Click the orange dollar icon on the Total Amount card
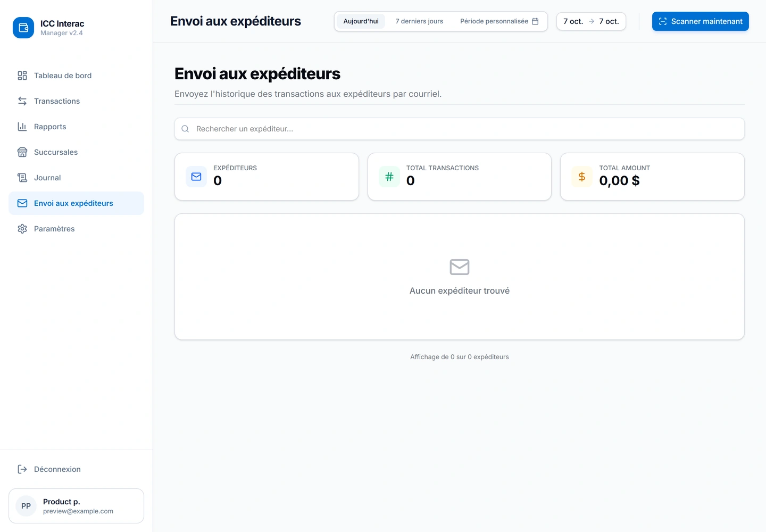The image size is (766, 532). 582,177
